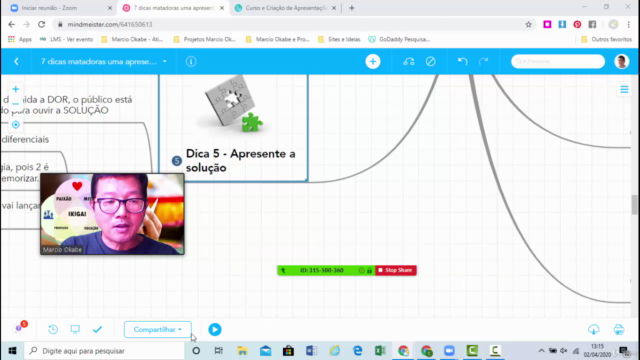Click the Marcio Okabe video thumbnail
This screenshot has height=360, width=640.
(112, 214)
